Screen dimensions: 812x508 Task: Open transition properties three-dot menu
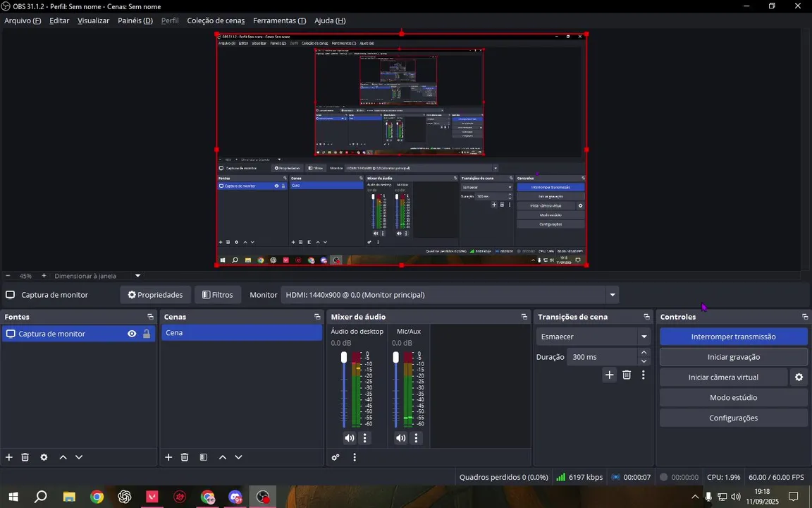[643, 375]
